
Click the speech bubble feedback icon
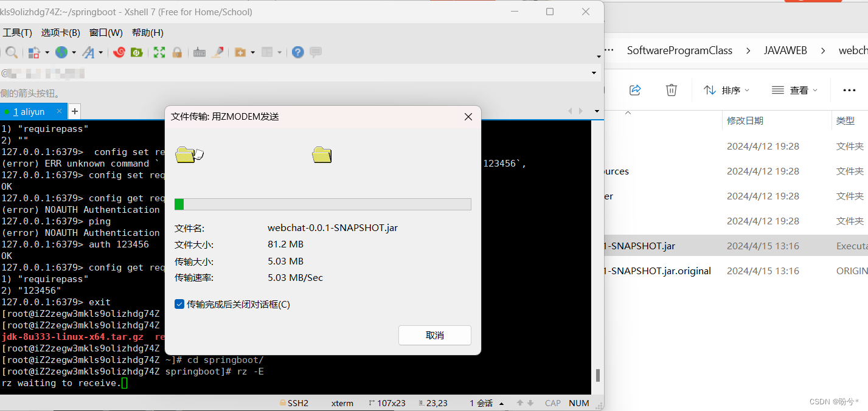[316, 52]
